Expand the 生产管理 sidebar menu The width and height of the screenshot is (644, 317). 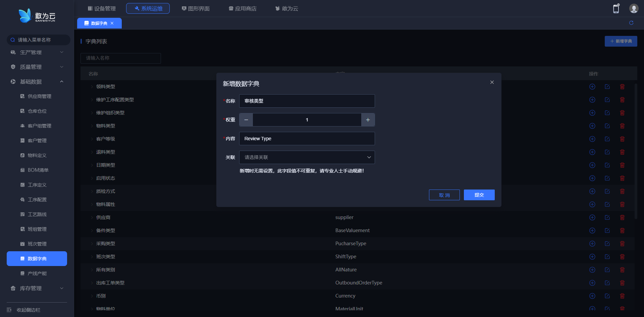point(37,52)
